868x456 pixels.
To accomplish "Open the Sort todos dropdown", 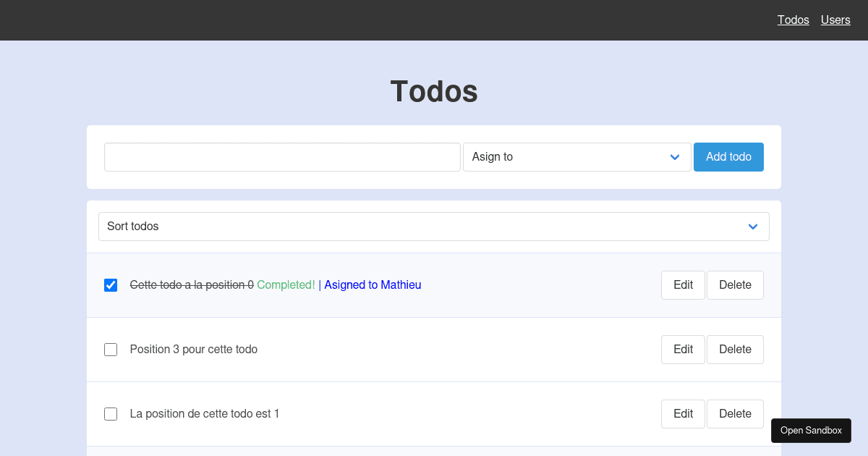I will [x=434, y=227].
